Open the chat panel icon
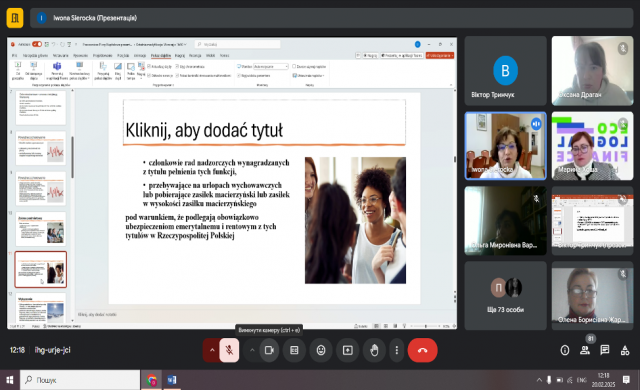 coord(605,350)
